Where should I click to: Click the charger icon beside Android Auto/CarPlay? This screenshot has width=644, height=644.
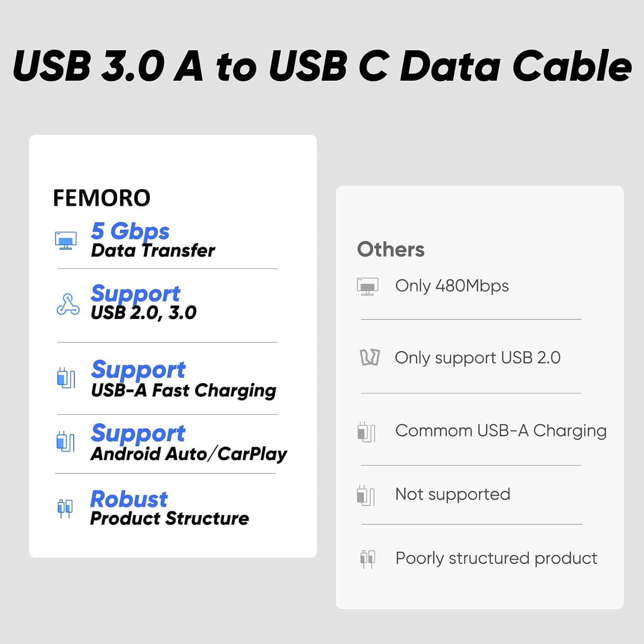[x=66, y=441]
